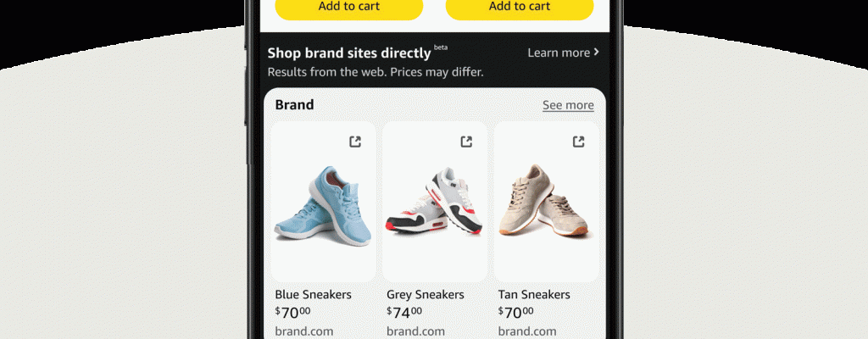This screenshot has width=868, height=339.
Task: Click the chevron arrow beside Learn more
Action: 597,53
